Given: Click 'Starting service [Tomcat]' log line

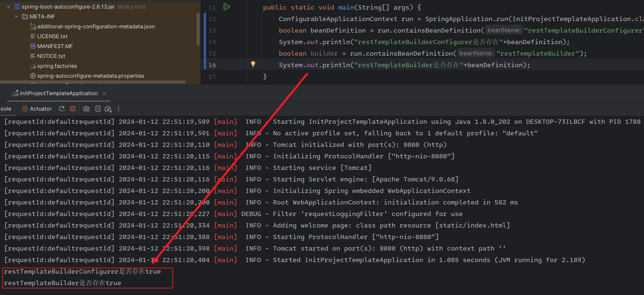Looking at the screenshot, I should [188, 168].
